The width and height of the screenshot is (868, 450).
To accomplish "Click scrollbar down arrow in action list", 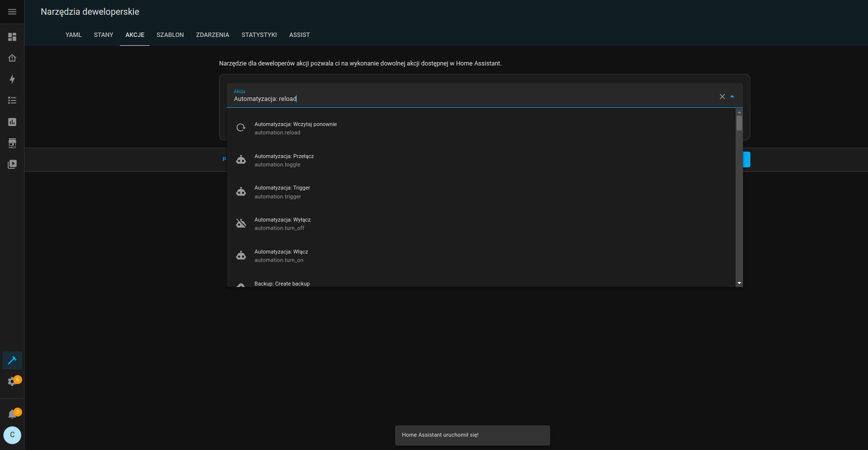I will [739, 284].
